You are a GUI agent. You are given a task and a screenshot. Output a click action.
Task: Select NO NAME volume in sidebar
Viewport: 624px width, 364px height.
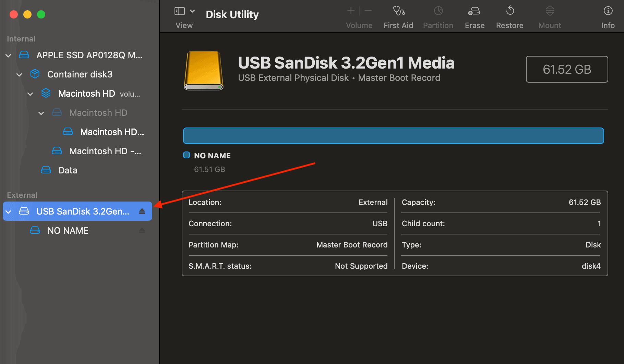[x=68, y=231]
